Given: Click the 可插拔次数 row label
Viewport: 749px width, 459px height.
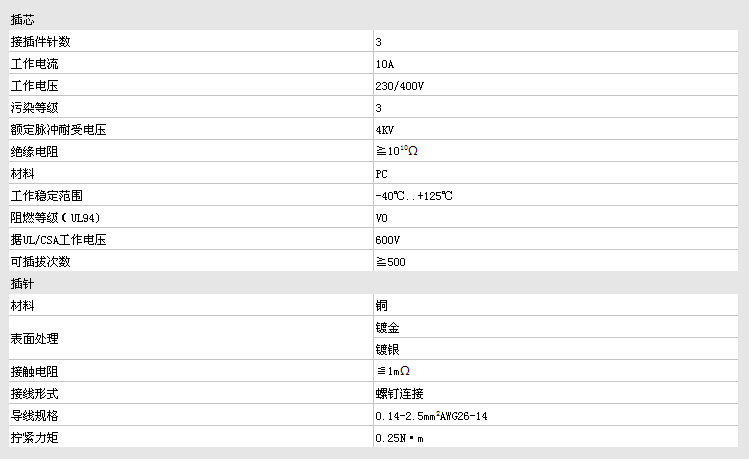Looking at the screenshot, I should (41, 262).
